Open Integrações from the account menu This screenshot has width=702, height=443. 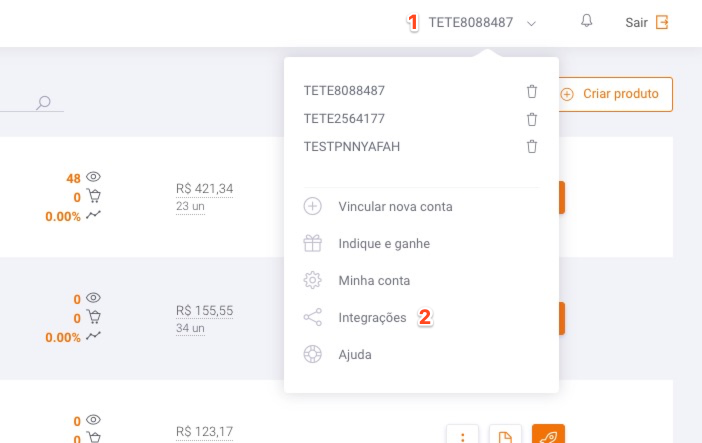372,318
